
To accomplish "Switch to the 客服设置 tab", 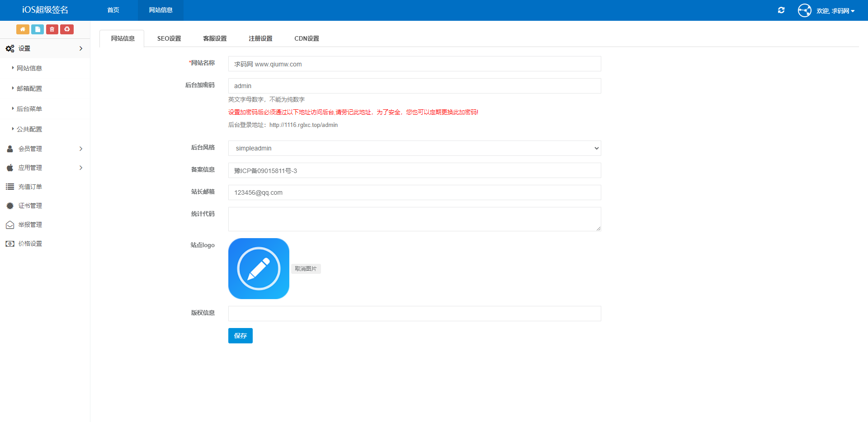I will [x=215, y=38].
